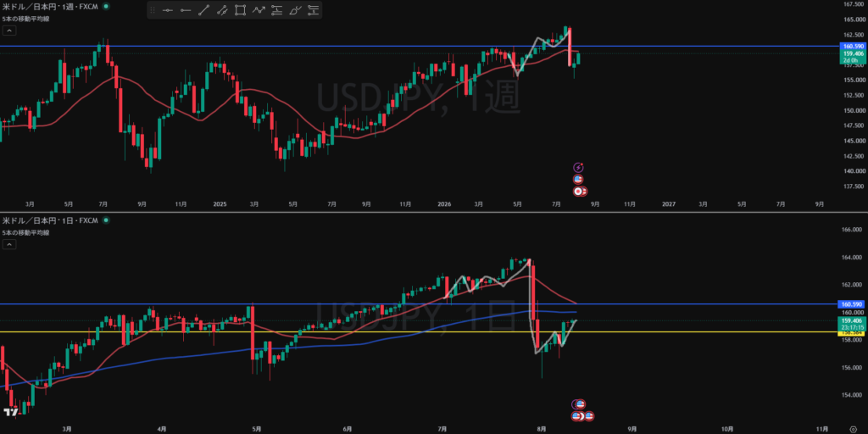Select the horizontal line drawing tool
The image size is (868, 434).
coord(168,10)
